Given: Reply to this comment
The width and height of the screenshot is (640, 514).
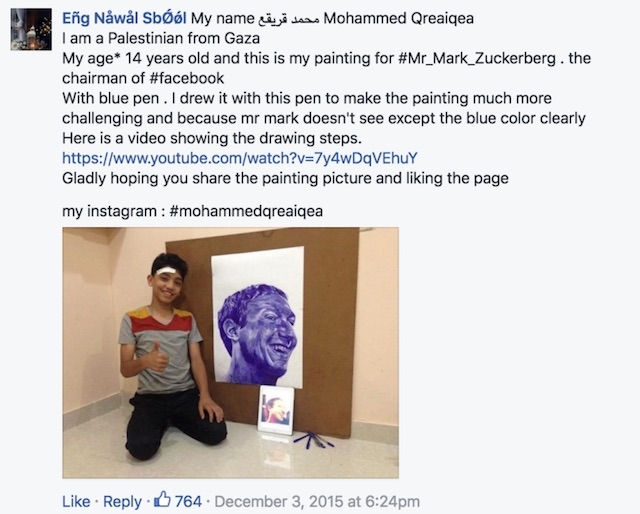Looking at the screenshot, I should [x=122, y=501].
